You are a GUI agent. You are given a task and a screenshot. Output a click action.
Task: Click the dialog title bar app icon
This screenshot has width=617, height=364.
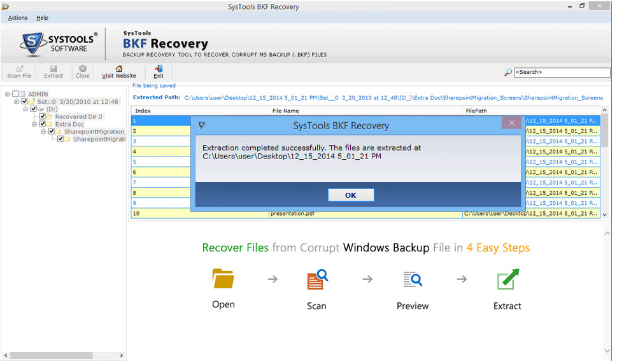(x=202, y=125)
